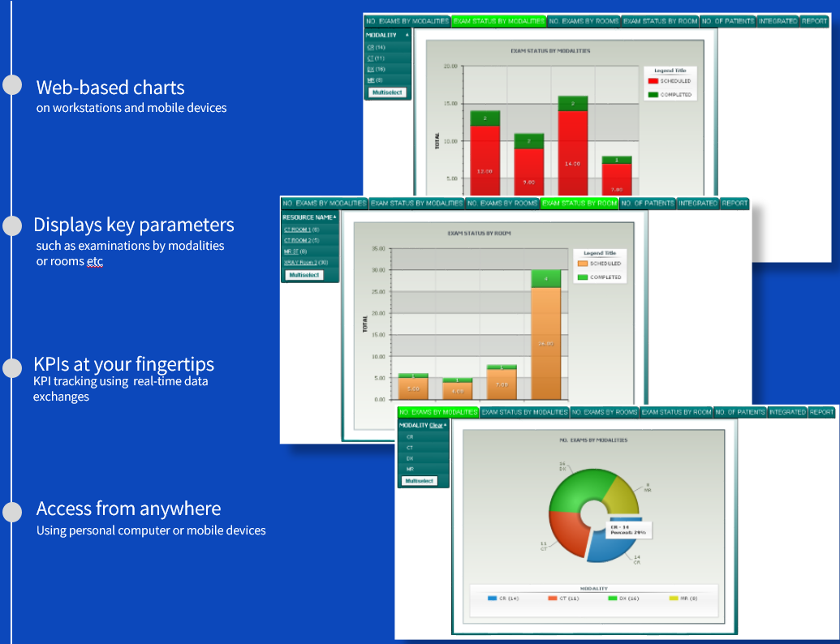Click Multiselect button under Resource Name list
The height and width of the screenshot is (644, 840).
(304, 275)
